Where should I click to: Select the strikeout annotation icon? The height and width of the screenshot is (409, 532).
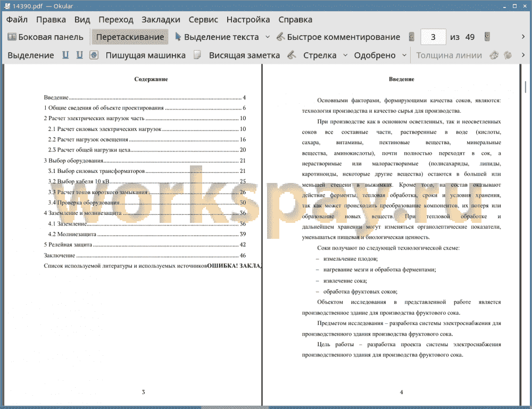[x=94, y=55]
